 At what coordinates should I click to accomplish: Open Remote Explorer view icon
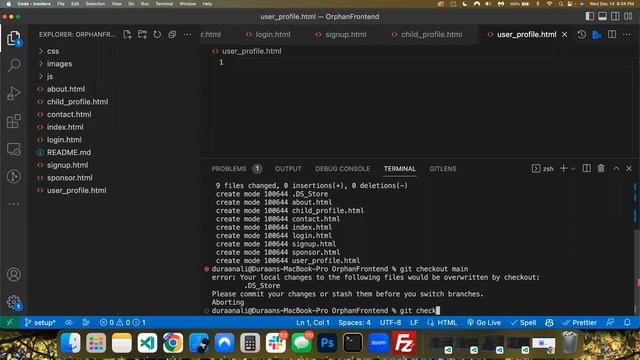[14, 149]
